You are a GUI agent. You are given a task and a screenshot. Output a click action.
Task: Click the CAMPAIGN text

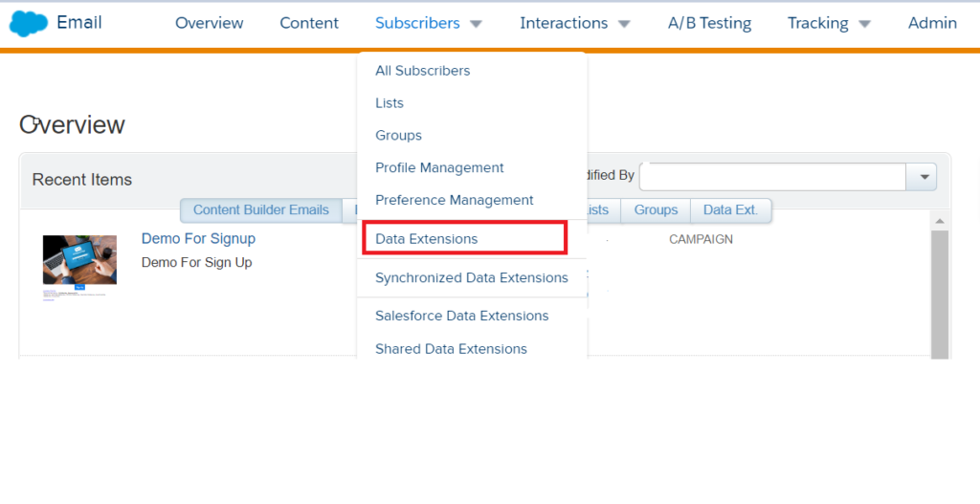coord(701,239)
